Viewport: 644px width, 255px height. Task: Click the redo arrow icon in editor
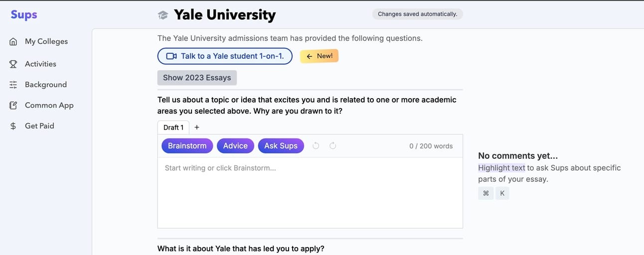pyautogui.click(x=333, y=145)
